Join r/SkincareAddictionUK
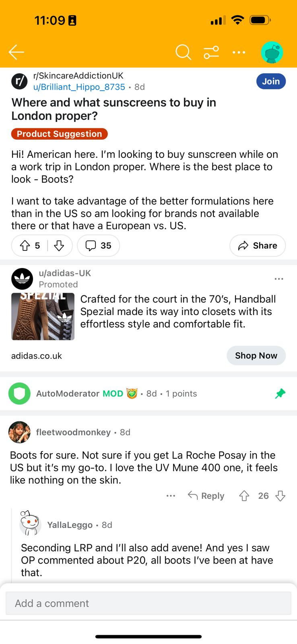 (271, 81)
